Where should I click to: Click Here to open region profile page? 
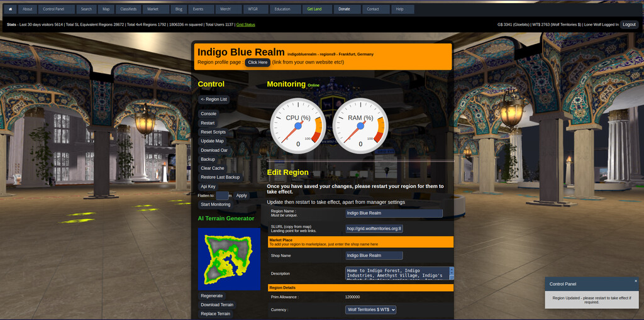click(x=258, y=62)
